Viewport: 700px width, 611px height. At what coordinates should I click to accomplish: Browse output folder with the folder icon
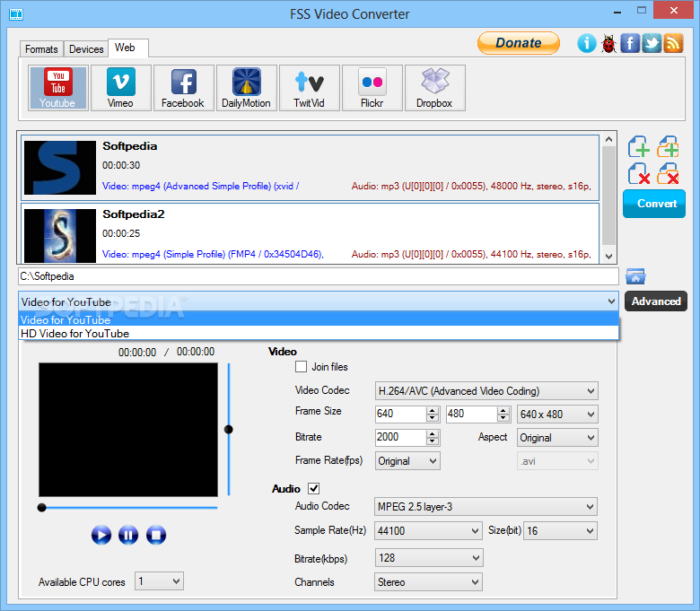coord(635,276)
